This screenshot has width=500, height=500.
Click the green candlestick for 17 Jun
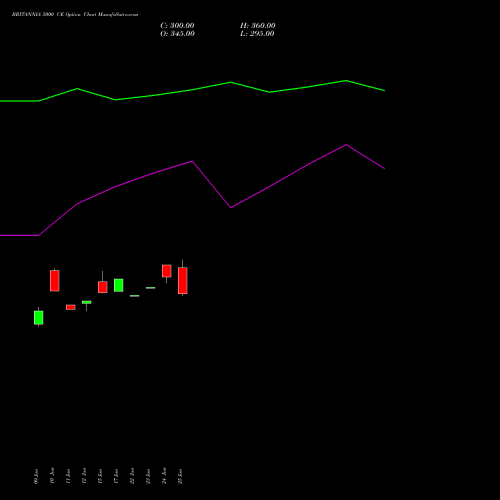coord(119,285)
